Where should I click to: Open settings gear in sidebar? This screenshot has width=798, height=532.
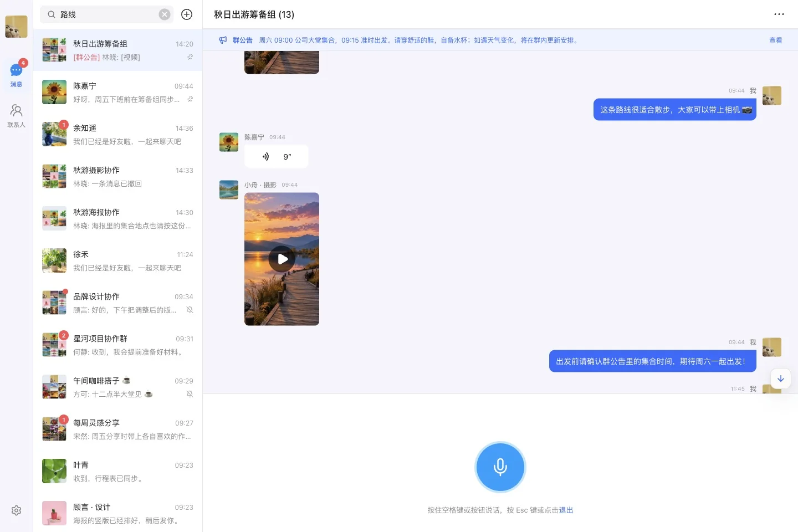pos(16,510)
